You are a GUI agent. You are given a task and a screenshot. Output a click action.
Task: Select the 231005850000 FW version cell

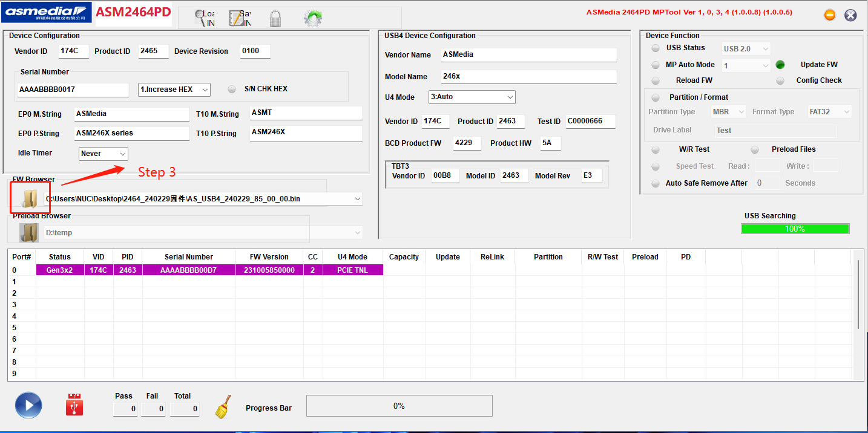pyautogui.click(x=269, y=270)
